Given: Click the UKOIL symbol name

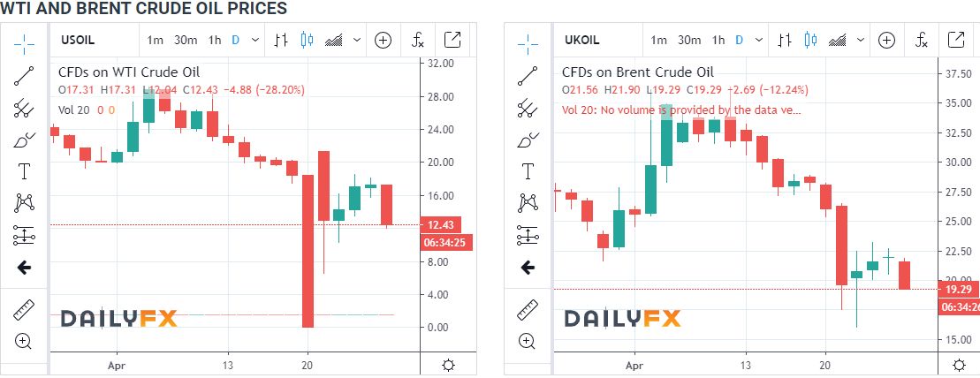Looking at the screenshot, I should [x=581, y=40].
